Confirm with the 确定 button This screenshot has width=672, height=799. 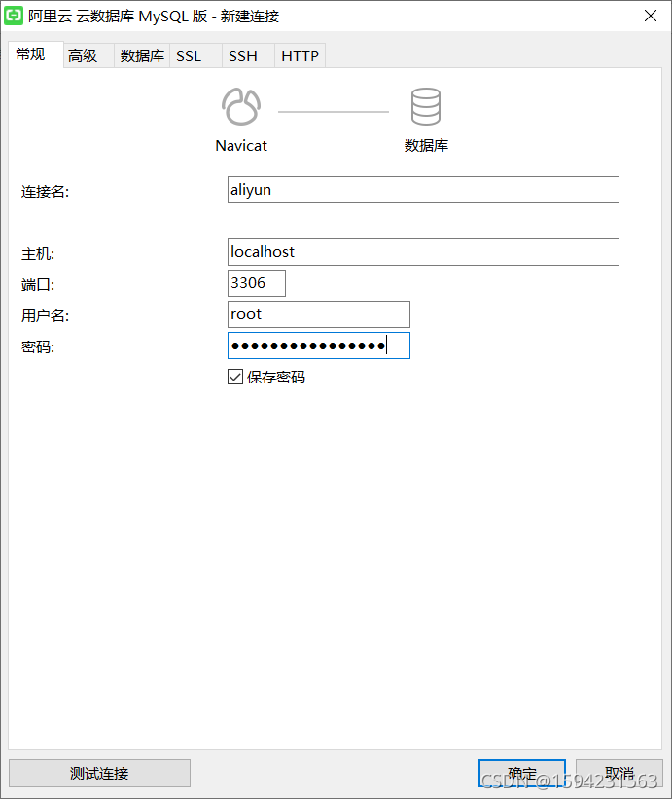tap(522, 773)
